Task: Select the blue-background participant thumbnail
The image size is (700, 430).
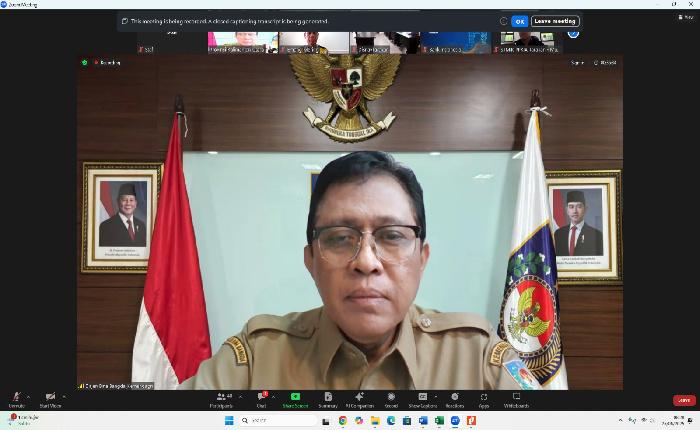Action: click(x=456, y=42)
